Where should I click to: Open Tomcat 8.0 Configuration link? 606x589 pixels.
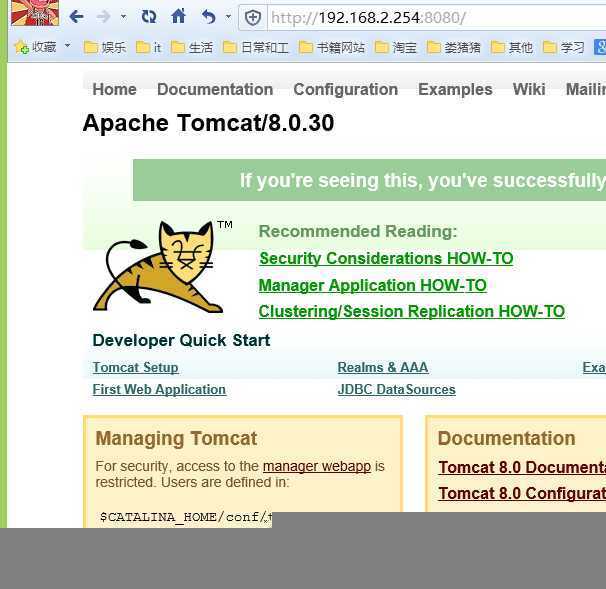point(522,494)
